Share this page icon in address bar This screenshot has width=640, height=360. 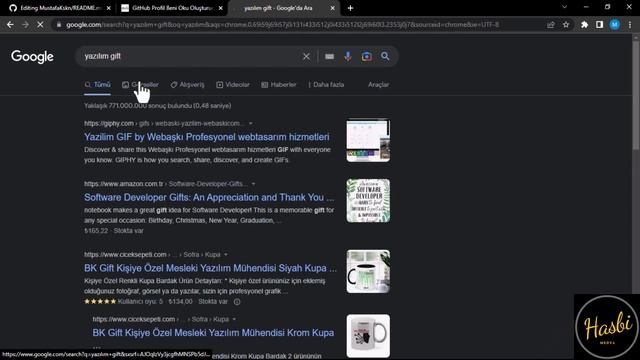pos(551,24)
